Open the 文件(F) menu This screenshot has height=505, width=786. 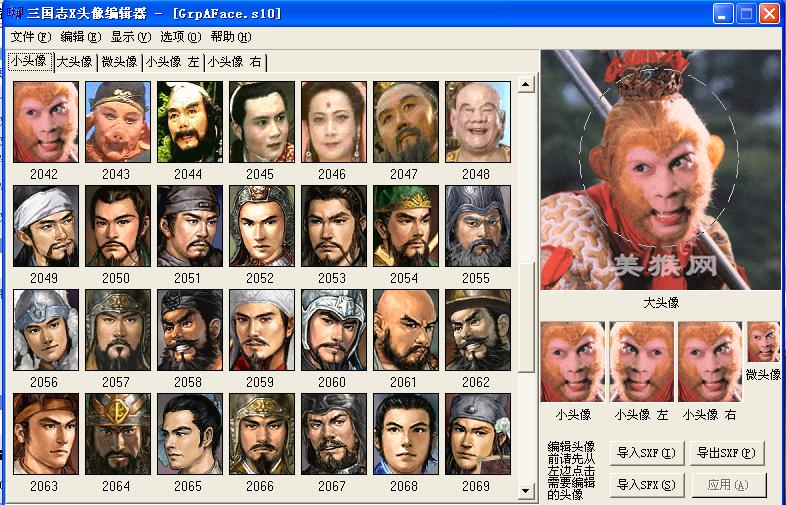(31, 37)
